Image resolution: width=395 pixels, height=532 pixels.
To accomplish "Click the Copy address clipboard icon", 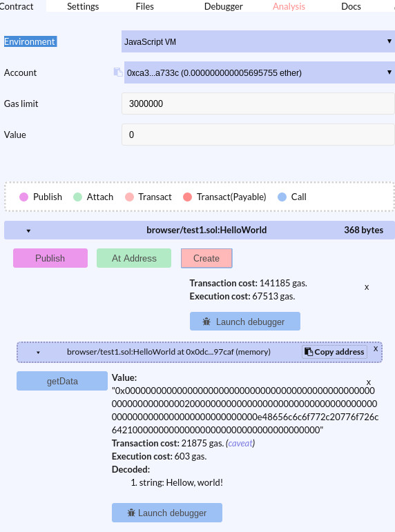I will click(x=309, y=352).
